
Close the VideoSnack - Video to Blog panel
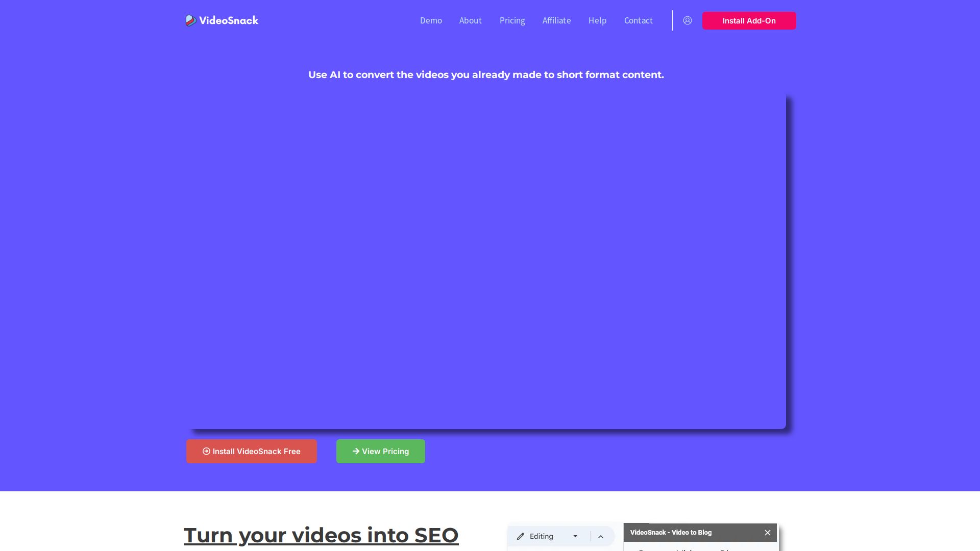(767, 533)
